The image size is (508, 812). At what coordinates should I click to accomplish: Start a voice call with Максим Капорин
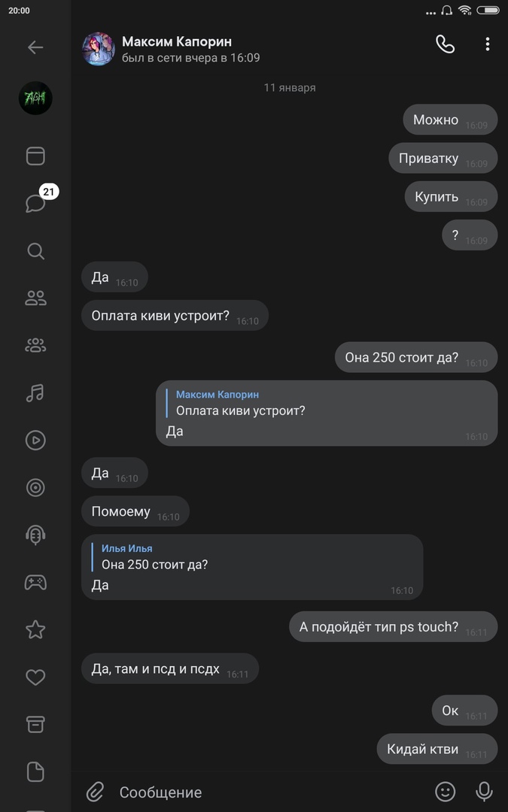tap(445, 44)
